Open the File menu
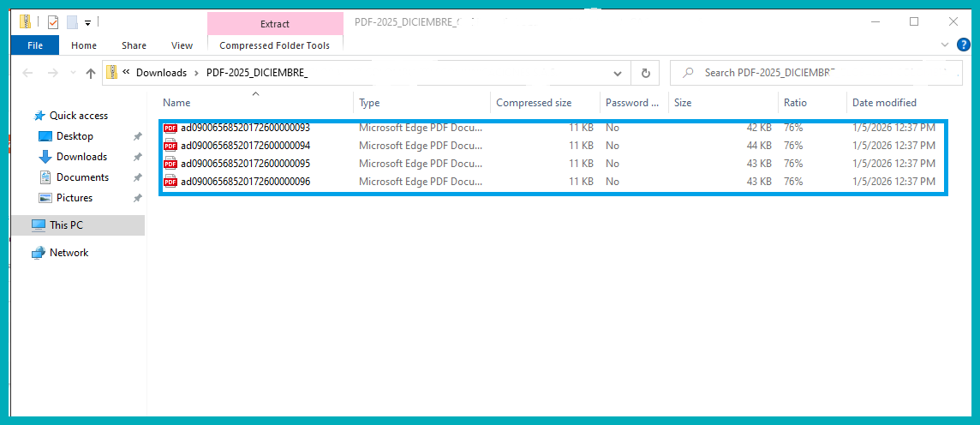 tap(35, 45)
